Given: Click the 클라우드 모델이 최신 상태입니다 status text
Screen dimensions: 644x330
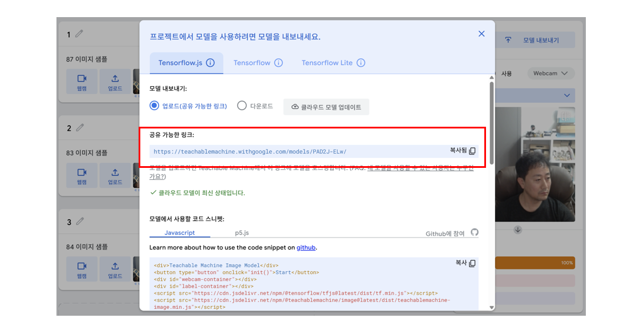Looking at the screenshot, I should click(x=202, y=193).
